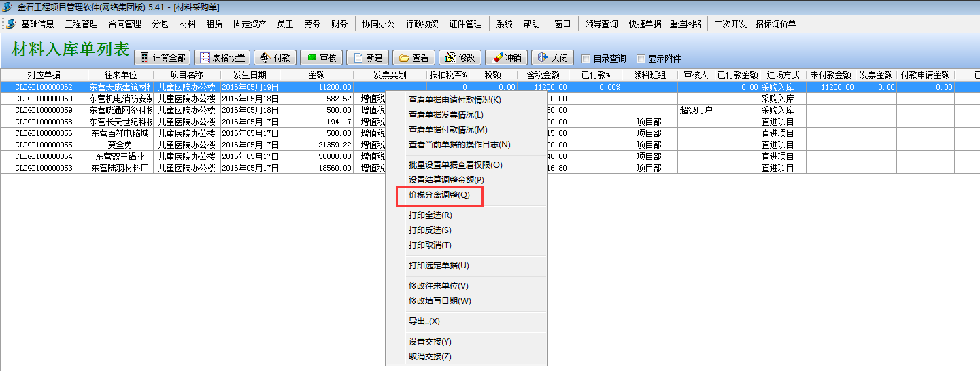Open the 查看 view button
Viewport: 980px width, 371px height.
413,58
